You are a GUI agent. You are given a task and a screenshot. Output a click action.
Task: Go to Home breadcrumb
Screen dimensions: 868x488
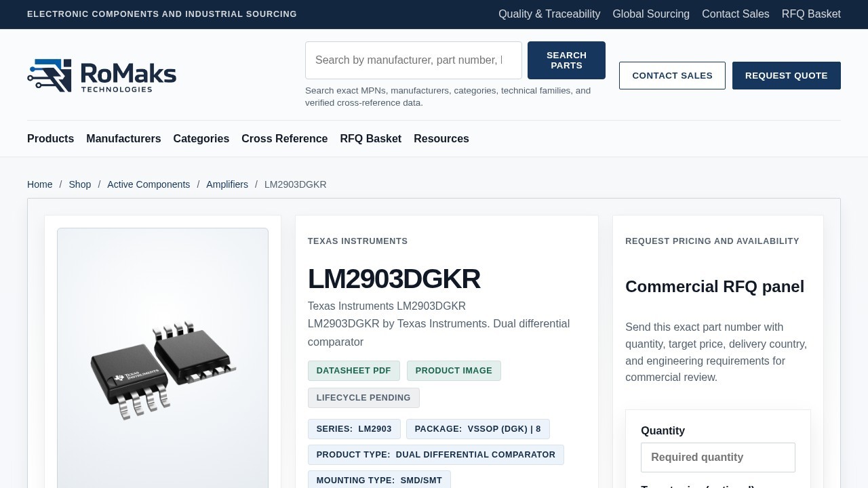click(x=39, y=184)
